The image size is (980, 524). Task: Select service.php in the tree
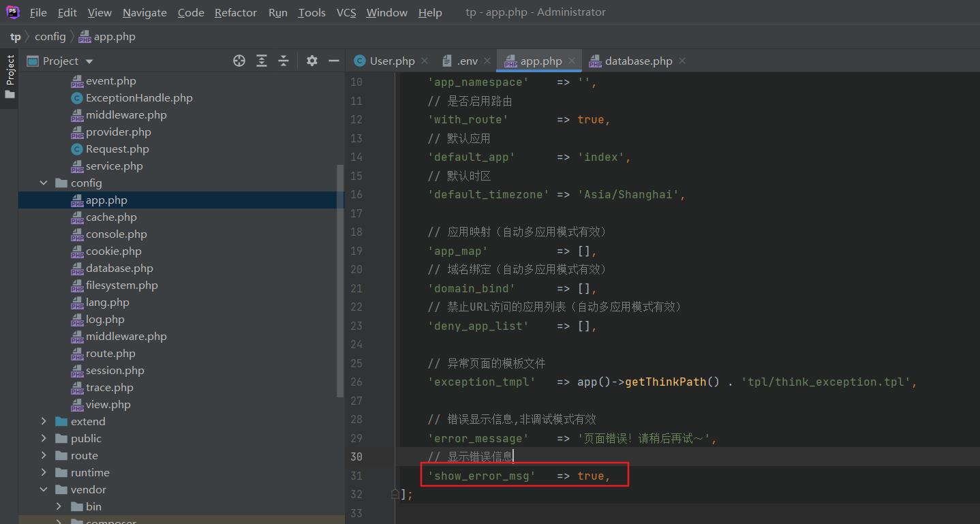click(x=114, y=166)
